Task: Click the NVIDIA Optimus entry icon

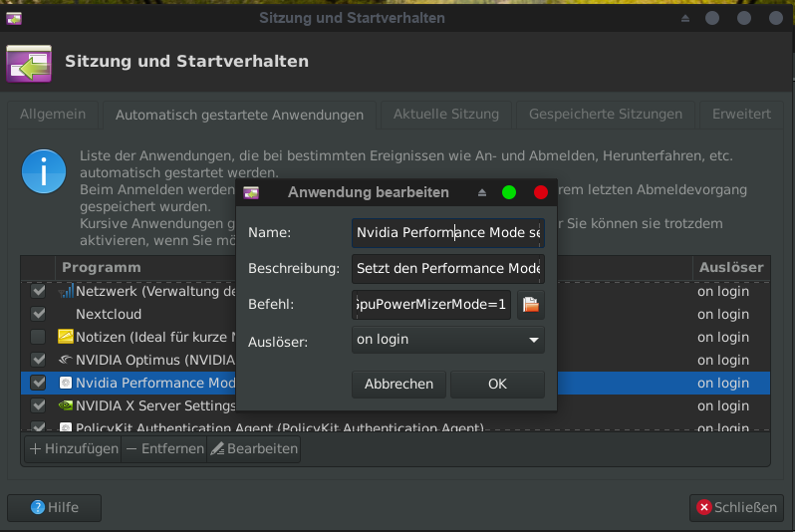Action: 67,360
